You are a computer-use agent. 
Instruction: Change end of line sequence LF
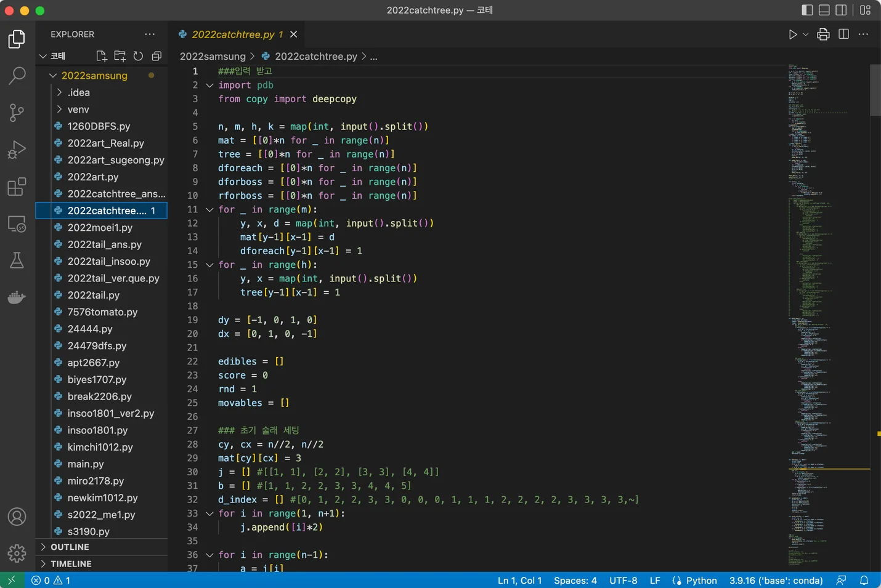655,580
